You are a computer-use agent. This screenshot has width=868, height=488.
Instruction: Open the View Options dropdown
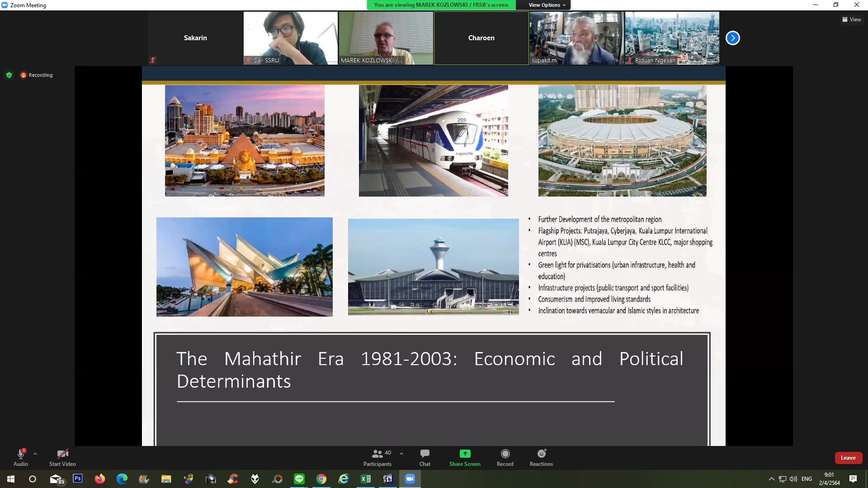pyautogui.click(x=547, y=5)
